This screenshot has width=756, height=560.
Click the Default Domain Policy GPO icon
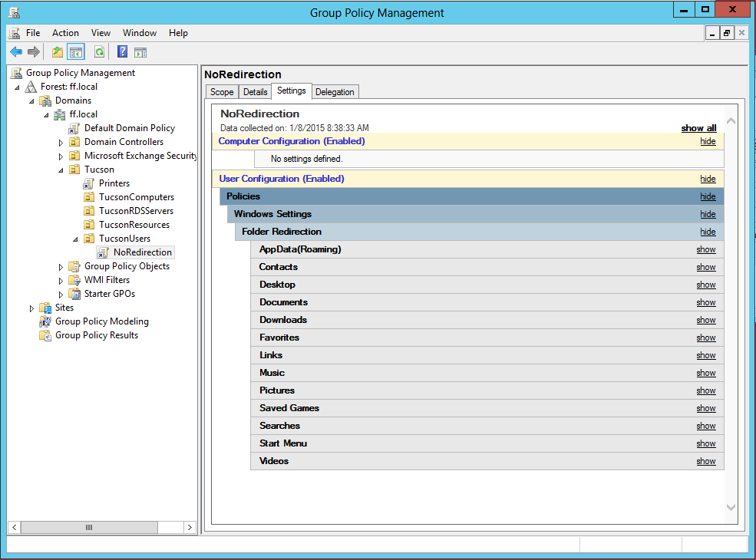click(x=74, y=128)
